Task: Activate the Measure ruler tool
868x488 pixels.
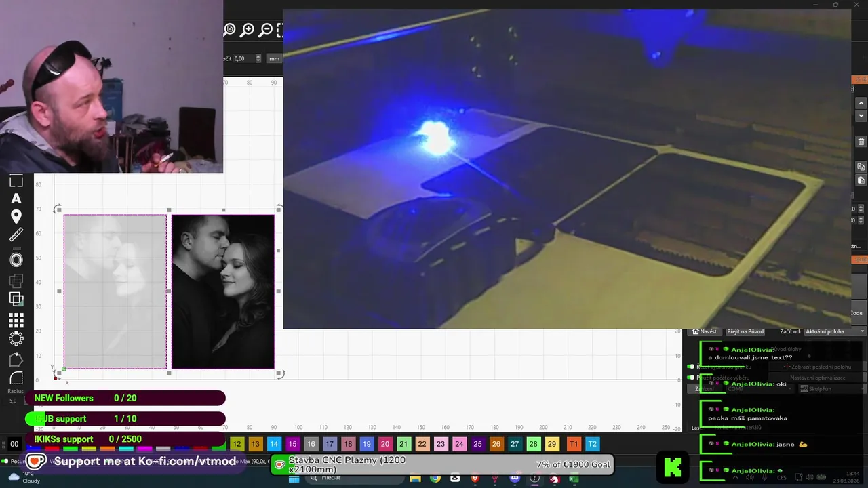Action: tap(16, 235)
